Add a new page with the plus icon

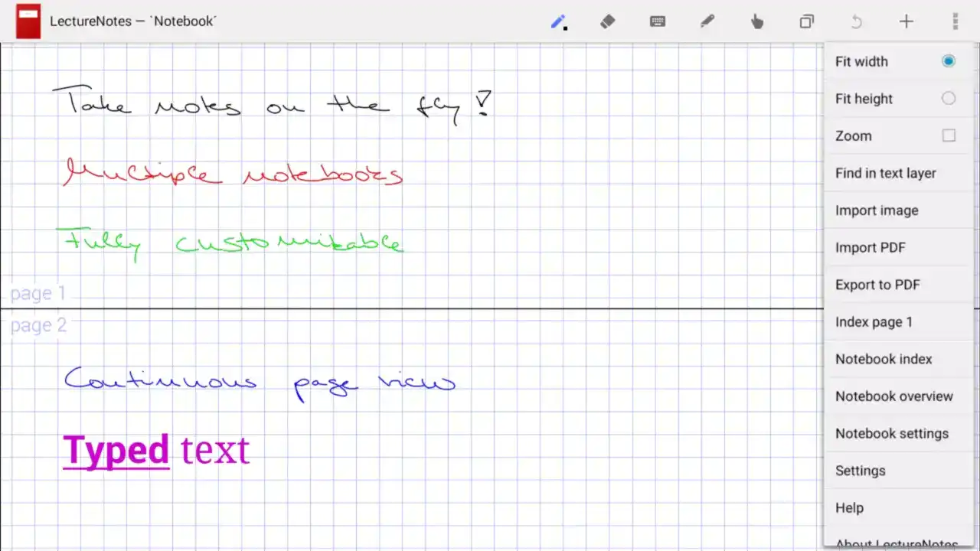[x=906, y=21]
